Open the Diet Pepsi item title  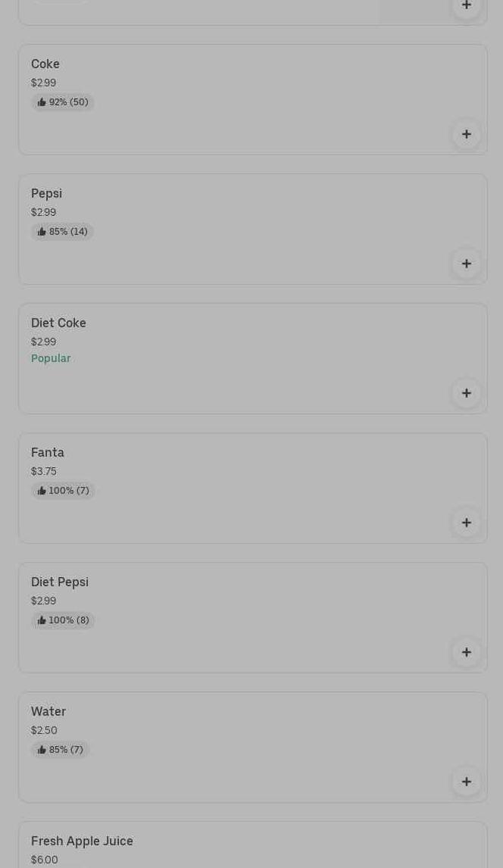coord(60,582)
